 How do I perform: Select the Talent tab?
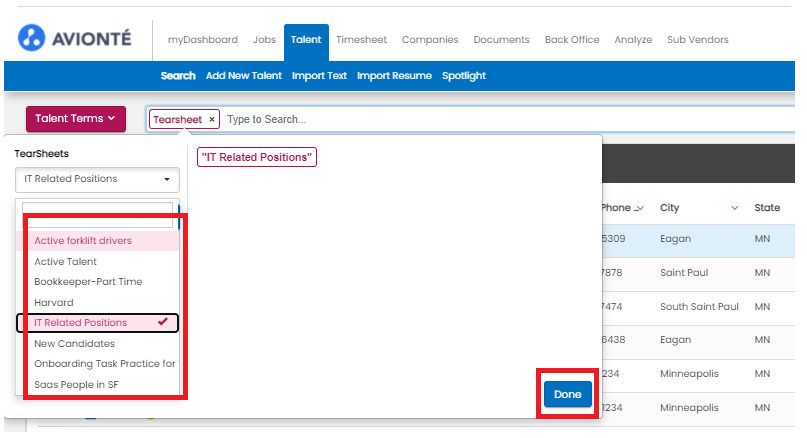coord(306,40)
